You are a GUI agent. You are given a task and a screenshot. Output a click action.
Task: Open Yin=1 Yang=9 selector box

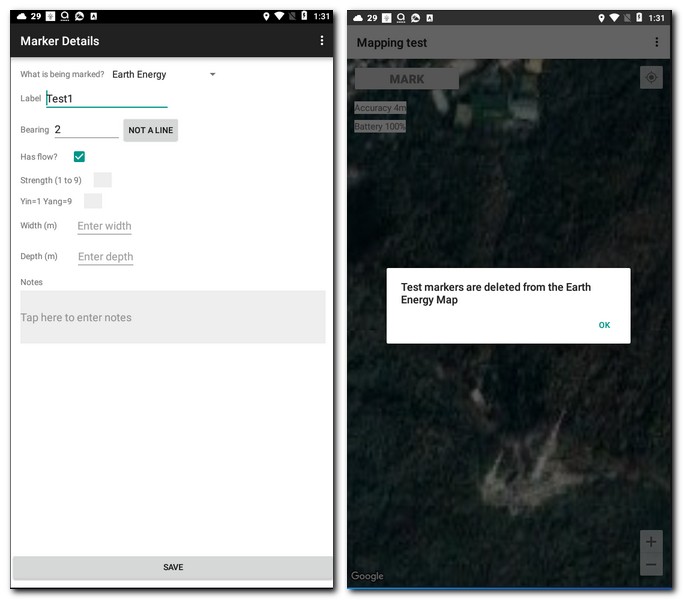point(93,201)
